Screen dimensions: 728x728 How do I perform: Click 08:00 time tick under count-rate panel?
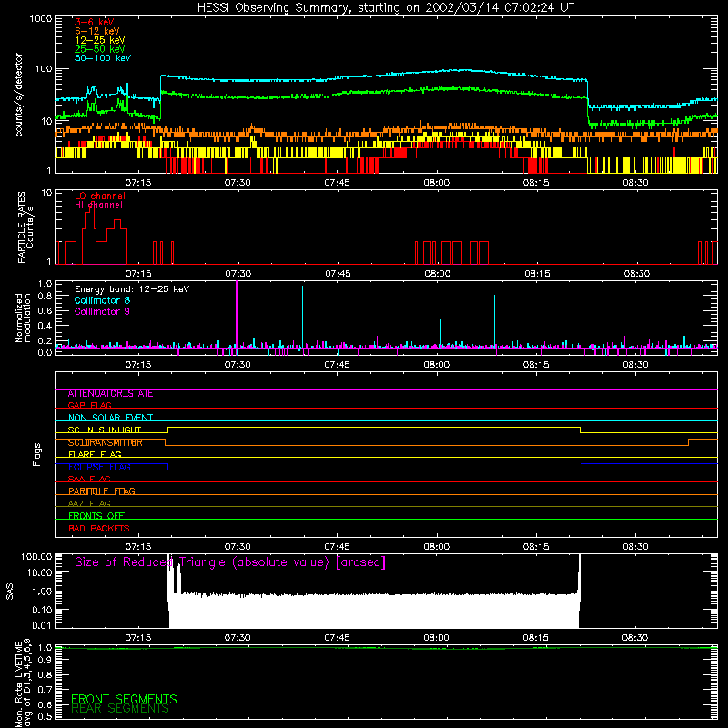pos(437,183)
